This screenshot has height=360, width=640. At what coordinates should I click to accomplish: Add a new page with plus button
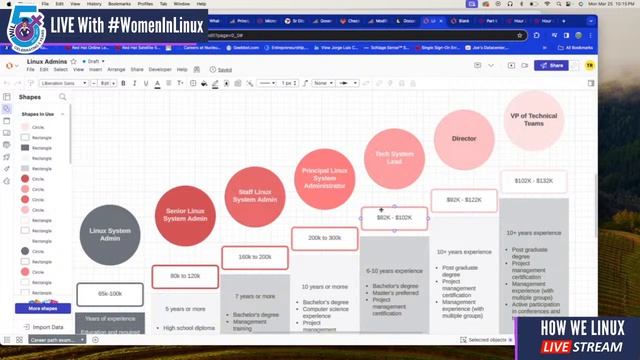(x=95, y=340)
